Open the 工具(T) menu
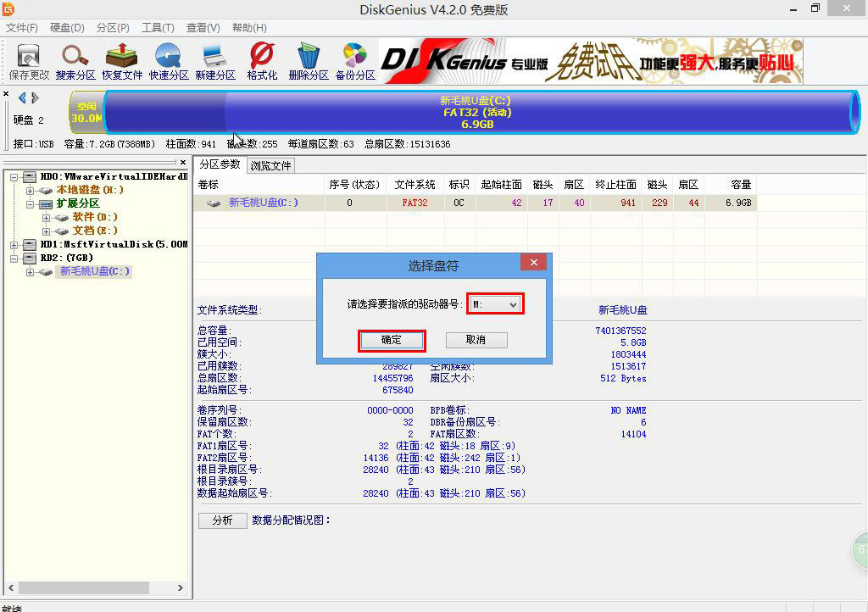This screenshot has height=612, width=868. click(158, 28)
